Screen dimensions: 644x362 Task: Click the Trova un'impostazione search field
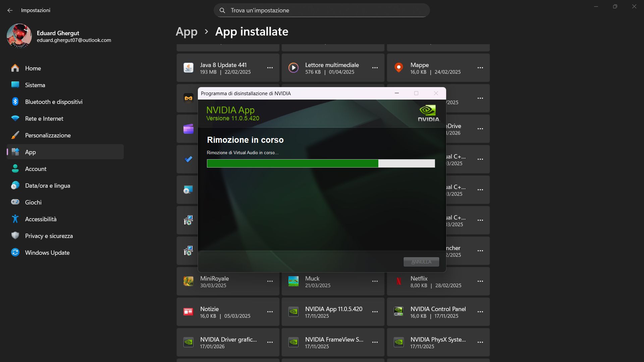point(322,10)
